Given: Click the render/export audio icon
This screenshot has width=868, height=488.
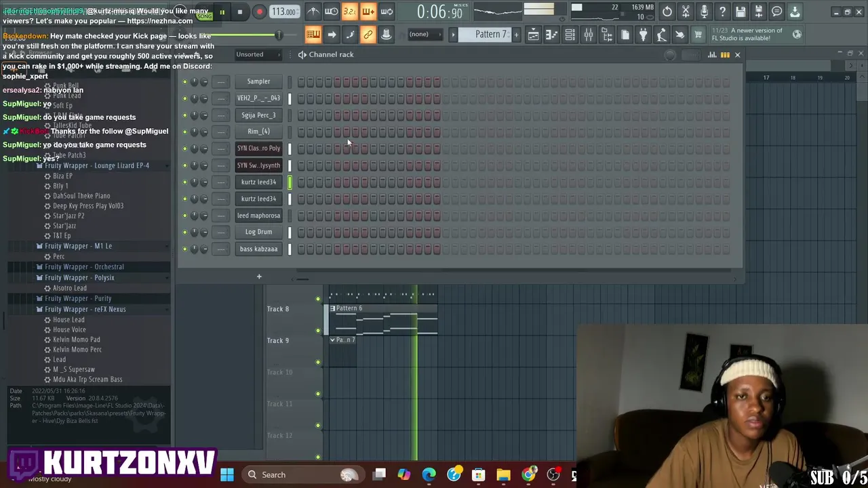Looking at the screenshot, I should tap(759, 12).
